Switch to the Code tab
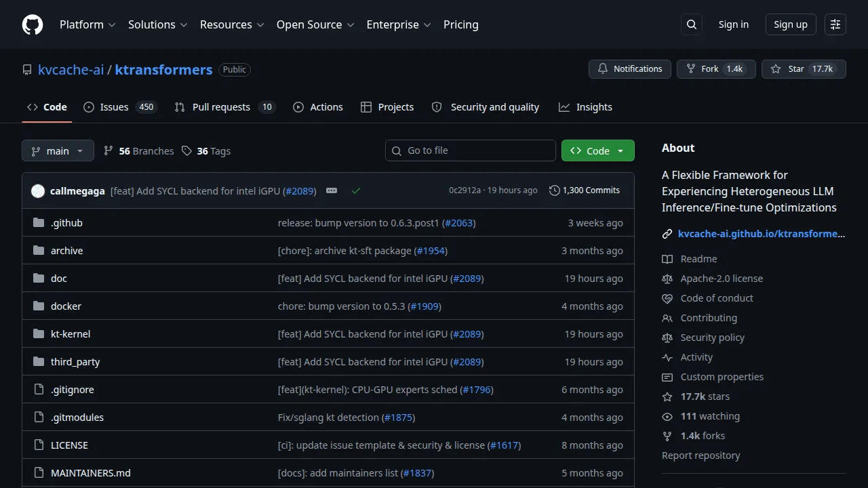Screen dimensions: 868x488 point(47,107)
